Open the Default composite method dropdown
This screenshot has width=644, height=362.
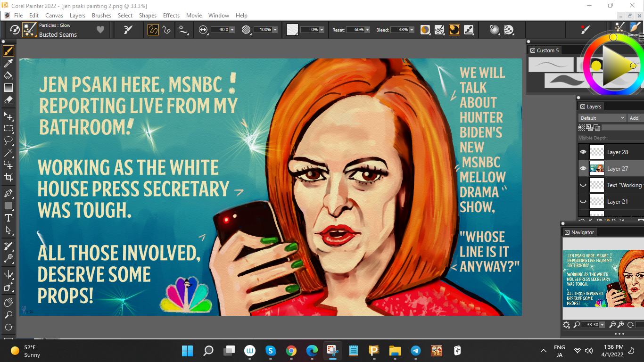tap(602, 118)
